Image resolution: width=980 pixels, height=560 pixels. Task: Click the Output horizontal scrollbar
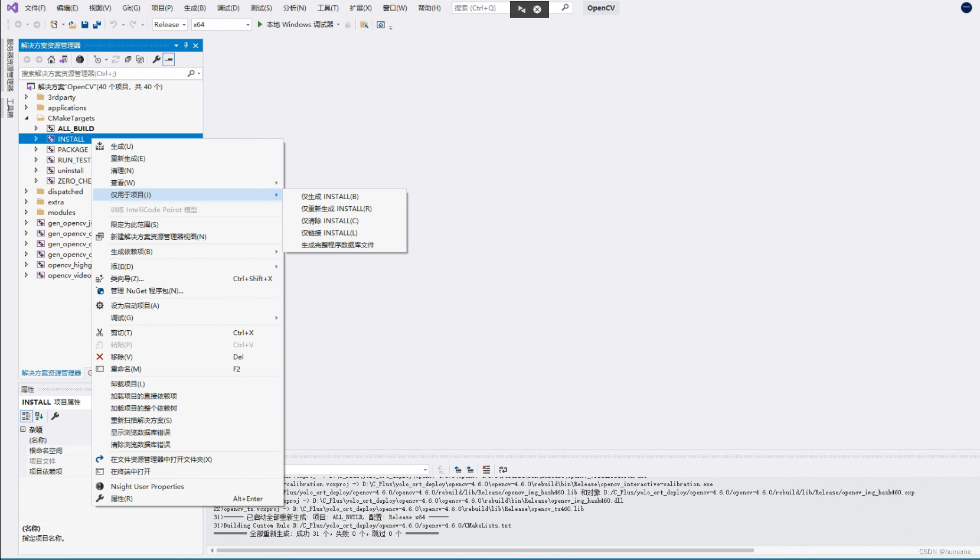[484, 550]
